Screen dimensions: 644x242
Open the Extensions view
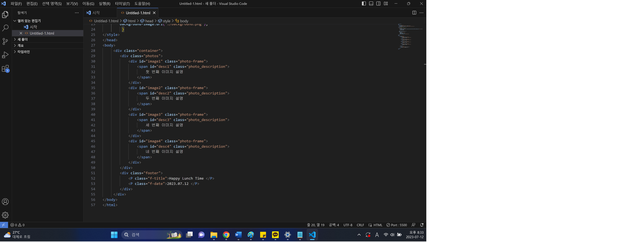5,69
